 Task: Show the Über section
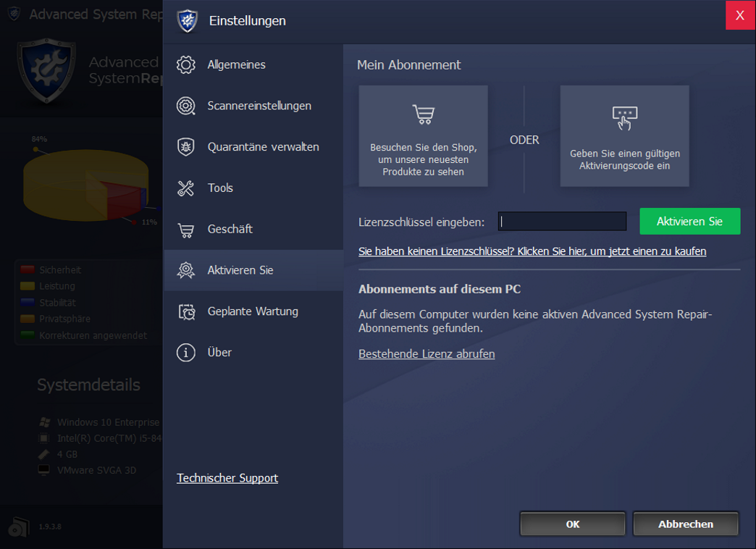[253, 353]
